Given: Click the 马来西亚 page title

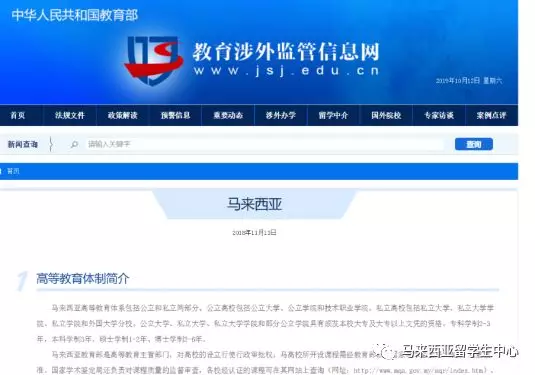Looking at the screenshot, I should click(255, 204).
